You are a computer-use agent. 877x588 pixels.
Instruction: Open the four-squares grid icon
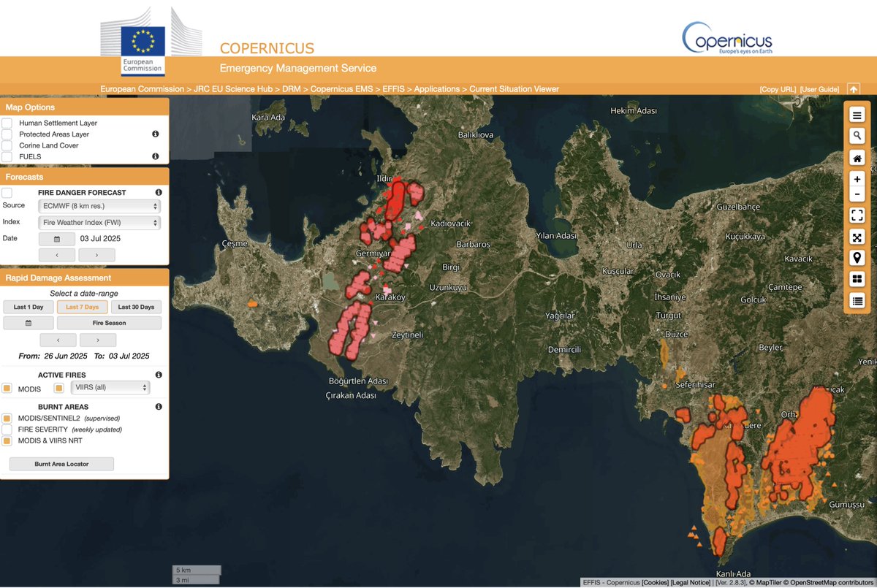[x=857, y=279]
